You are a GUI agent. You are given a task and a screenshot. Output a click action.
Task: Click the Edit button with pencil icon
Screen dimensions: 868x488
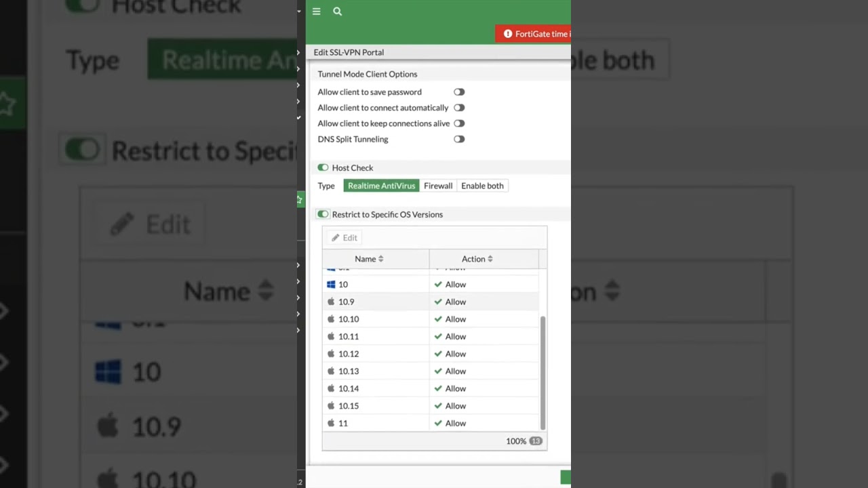coord(344,238)
